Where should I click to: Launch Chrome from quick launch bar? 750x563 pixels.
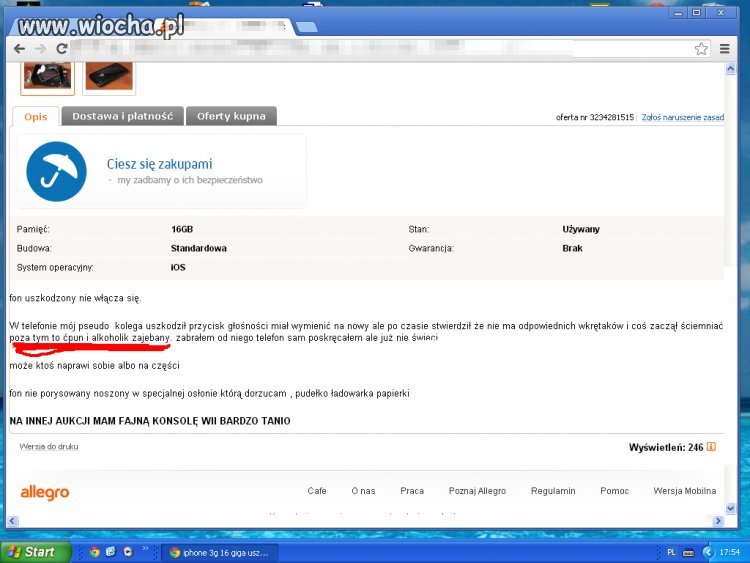pos(95,552)
